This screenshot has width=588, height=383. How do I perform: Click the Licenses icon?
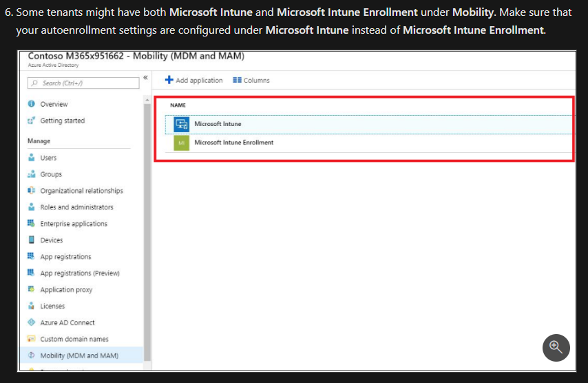32,306
